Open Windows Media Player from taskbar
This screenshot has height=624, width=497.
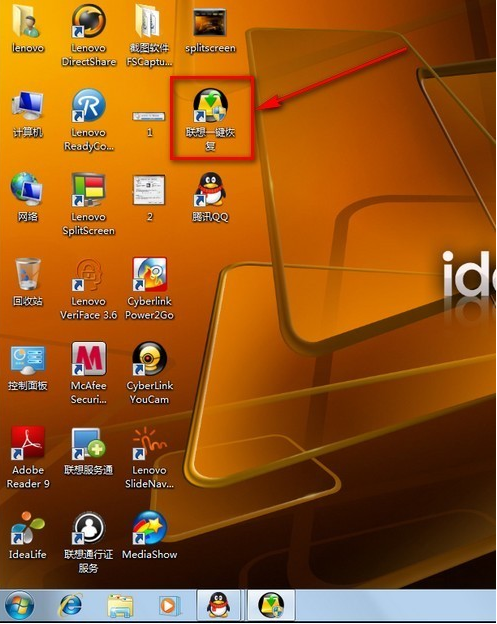(170, 606)
